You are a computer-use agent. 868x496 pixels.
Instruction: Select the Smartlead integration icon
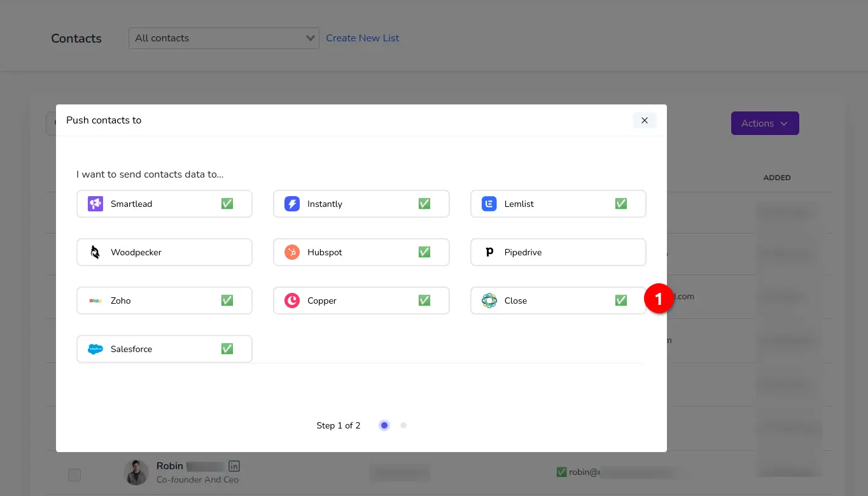click(94, 203)
